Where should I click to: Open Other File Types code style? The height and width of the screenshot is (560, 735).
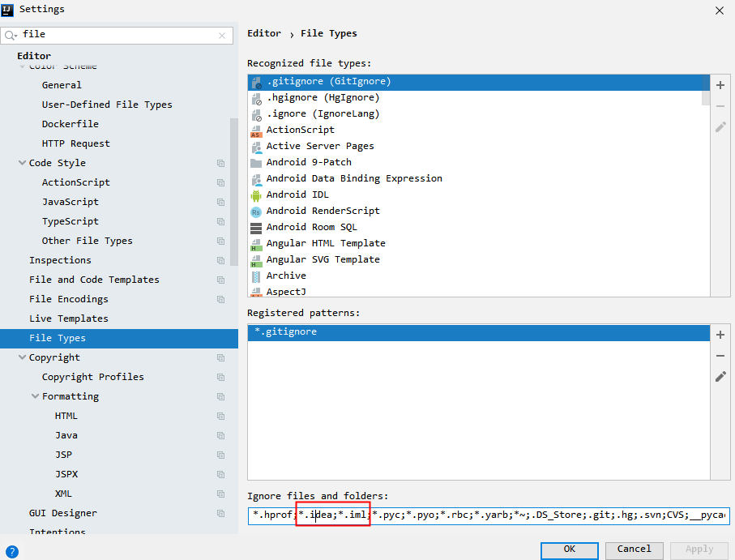[88, 241]
